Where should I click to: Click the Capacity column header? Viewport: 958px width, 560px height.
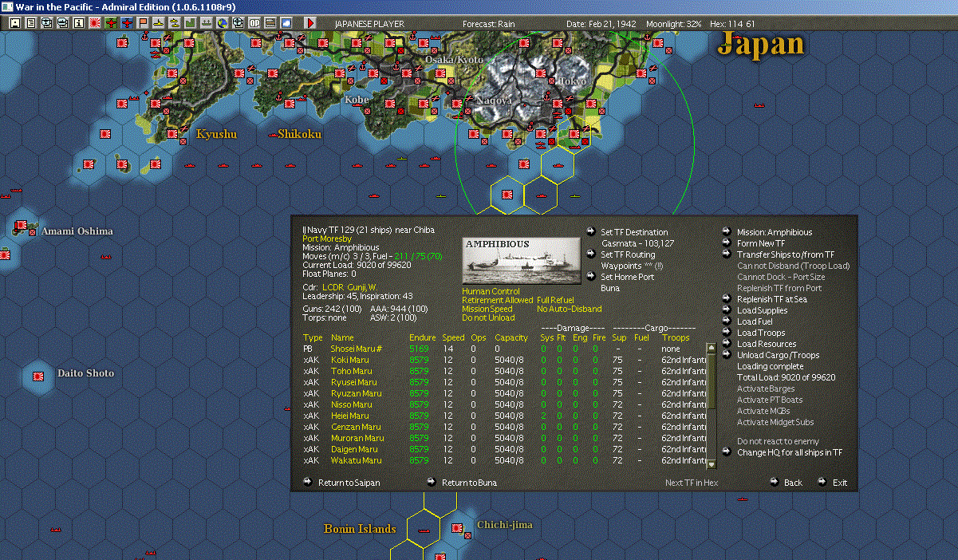511,337
